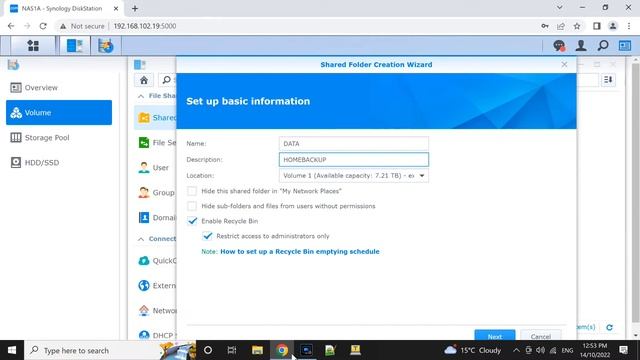The height and width of the screenshot is (360, 640).
Task: Switch to Storage Manager taskbar icon
Action: tap(105, 46)
